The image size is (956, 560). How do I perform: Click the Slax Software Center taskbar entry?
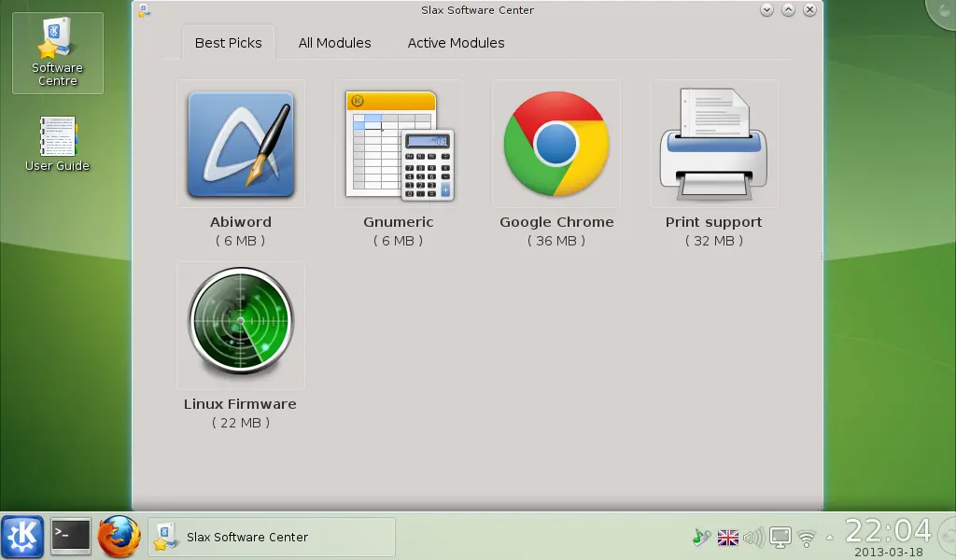pyautogui.click(x=272, y=537)
